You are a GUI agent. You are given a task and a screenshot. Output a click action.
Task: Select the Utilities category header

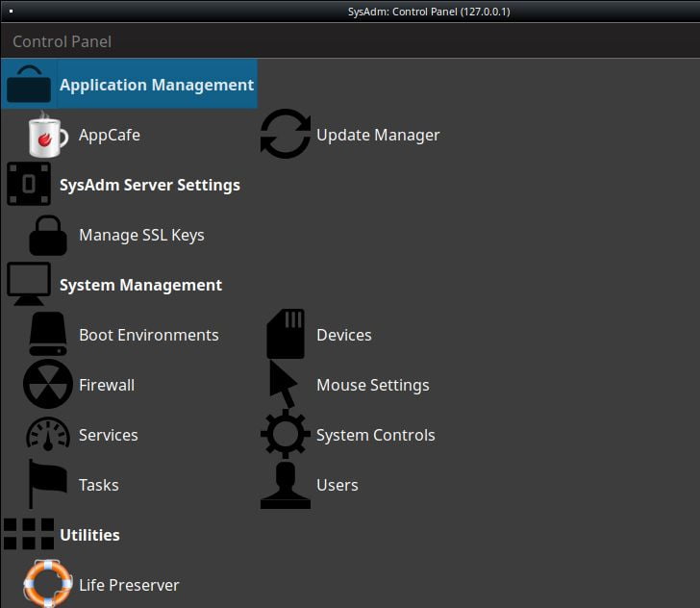coord(89,535)
